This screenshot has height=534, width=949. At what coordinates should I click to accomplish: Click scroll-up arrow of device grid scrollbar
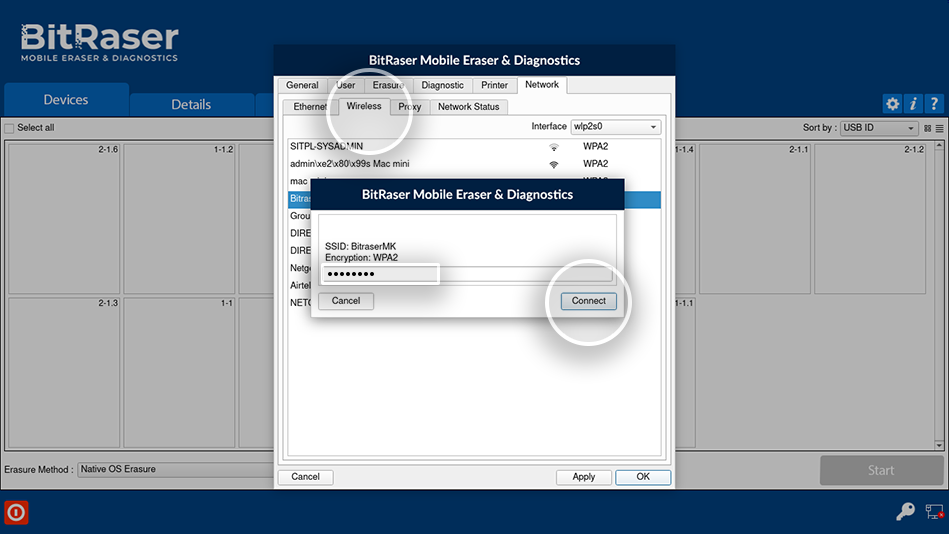939,145
